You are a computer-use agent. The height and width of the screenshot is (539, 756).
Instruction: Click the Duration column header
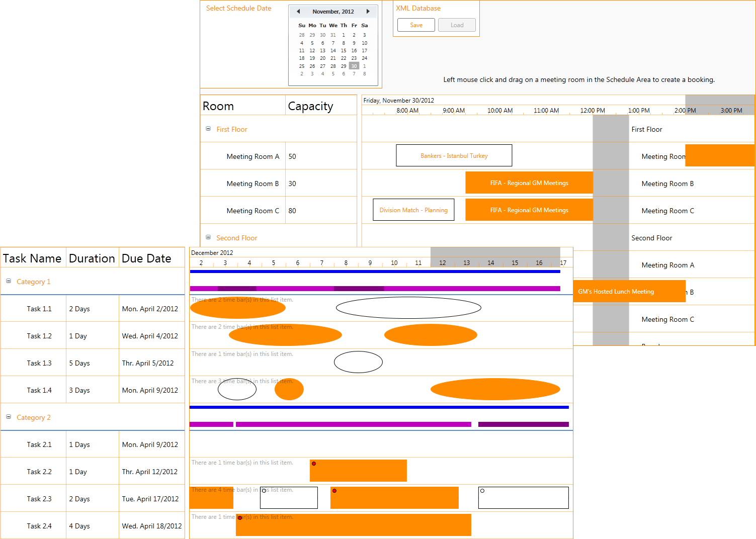tap(92, 258)
